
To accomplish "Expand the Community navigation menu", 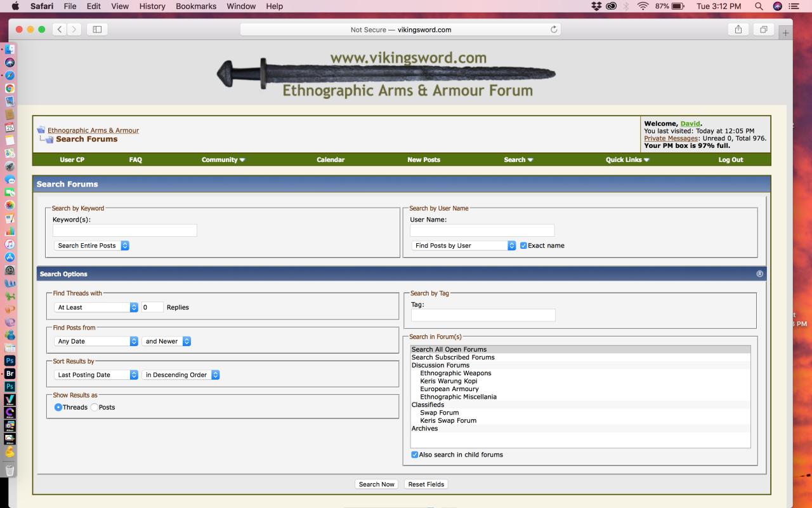I will [x=223, y=160].
